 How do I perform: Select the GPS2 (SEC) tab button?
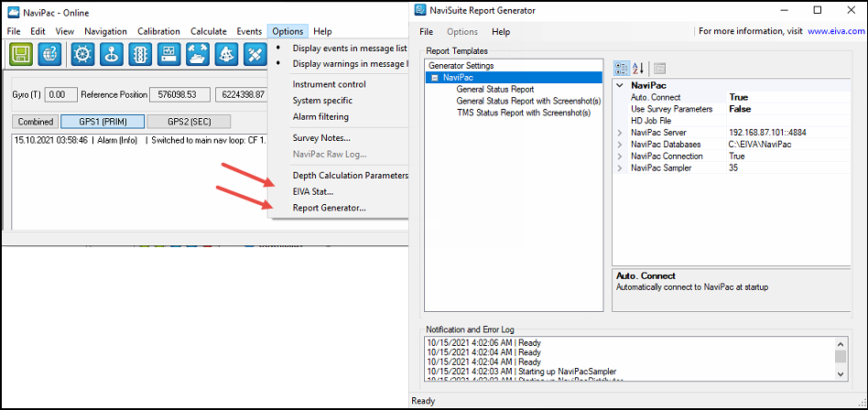[x=189, y=122]
